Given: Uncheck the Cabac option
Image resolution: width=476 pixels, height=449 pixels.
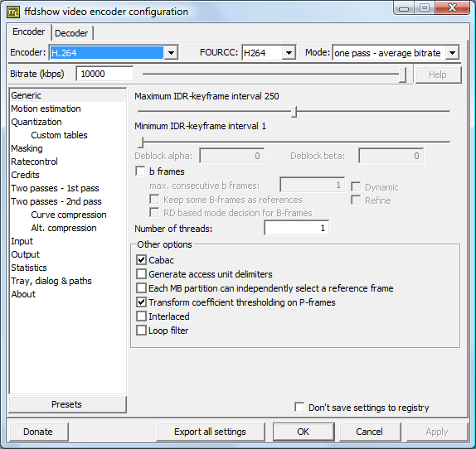Looking at the screenshot, I should point(141,260).
